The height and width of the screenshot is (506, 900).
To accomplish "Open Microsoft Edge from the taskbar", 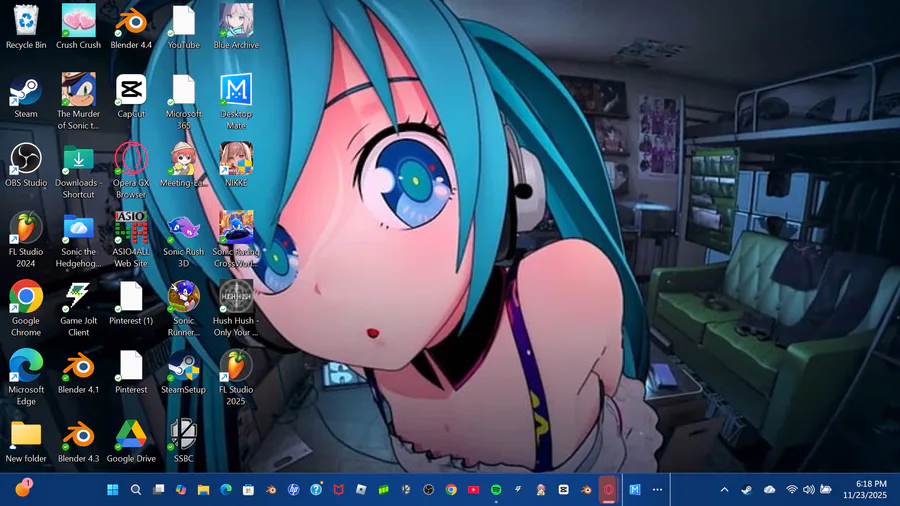I will tap(226, 489).
